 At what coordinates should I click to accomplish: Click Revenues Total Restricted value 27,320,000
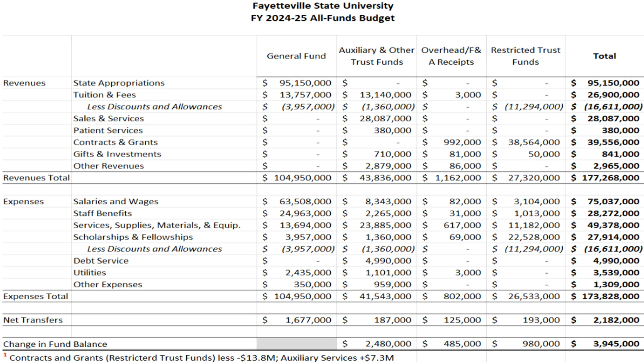534,178
